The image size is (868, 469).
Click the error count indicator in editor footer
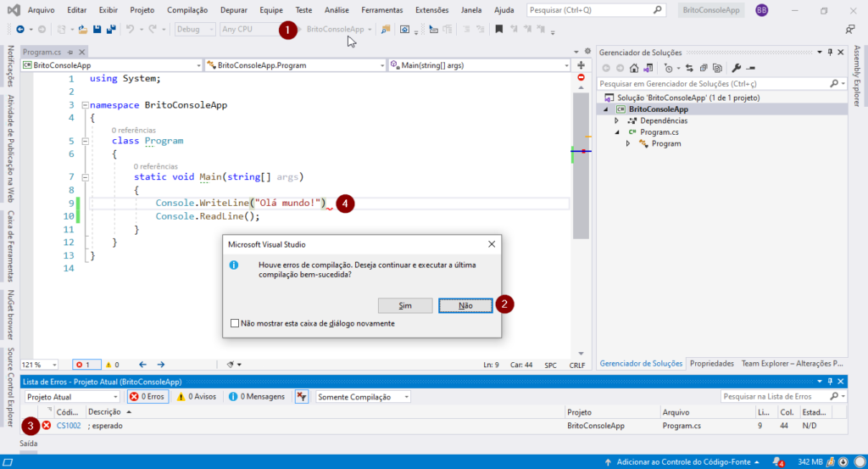pyautogui.click(x=86, y=365)
